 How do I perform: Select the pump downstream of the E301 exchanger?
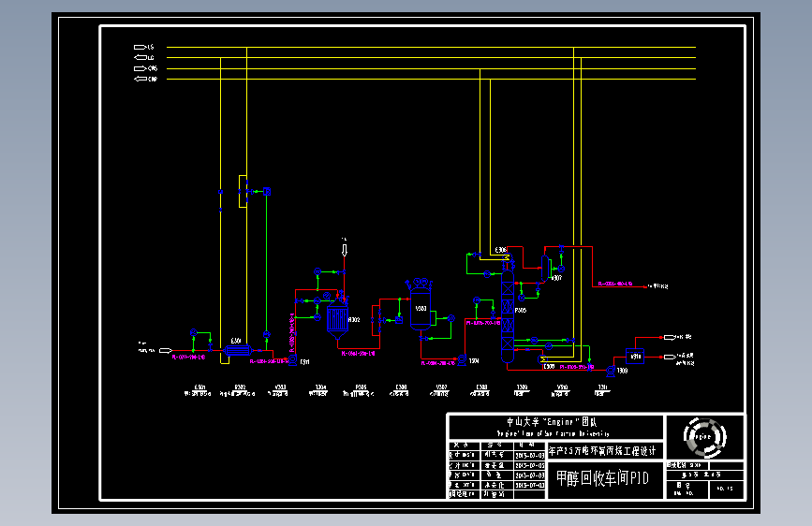292,359
